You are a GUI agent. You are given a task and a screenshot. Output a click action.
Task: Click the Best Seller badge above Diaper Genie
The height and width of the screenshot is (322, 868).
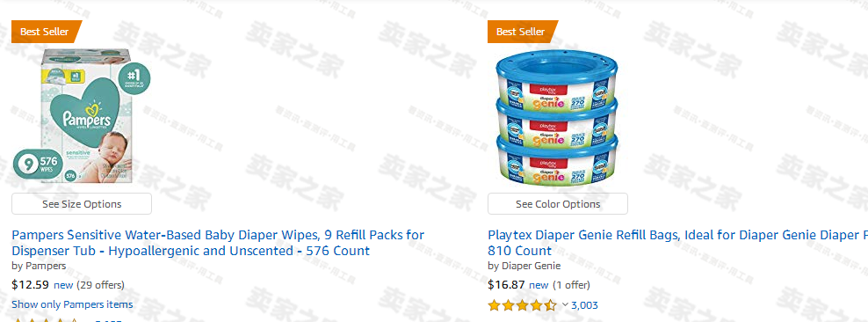[x=522, y=32]
